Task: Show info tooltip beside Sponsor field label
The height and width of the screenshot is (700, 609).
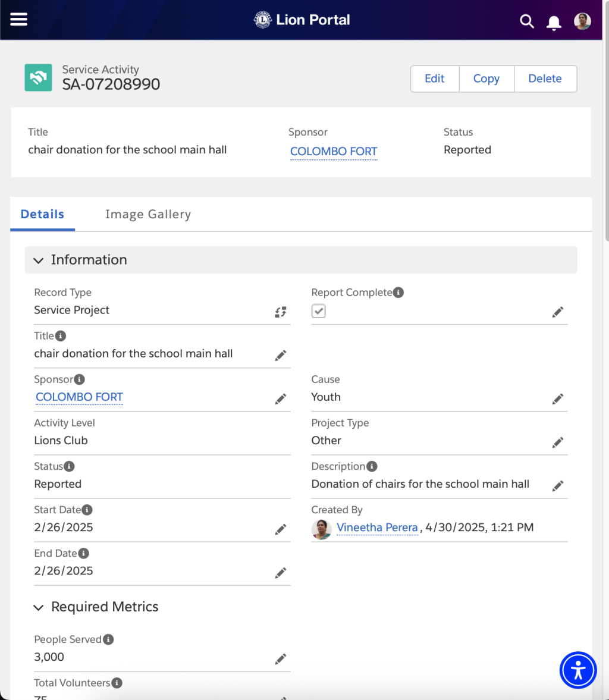Action: 80,379
